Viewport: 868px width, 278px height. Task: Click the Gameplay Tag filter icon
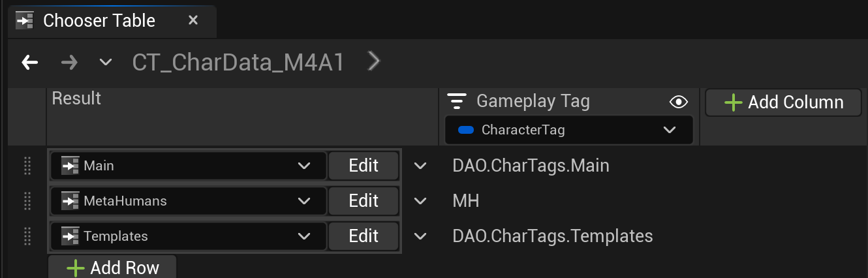tap(457, 101)
